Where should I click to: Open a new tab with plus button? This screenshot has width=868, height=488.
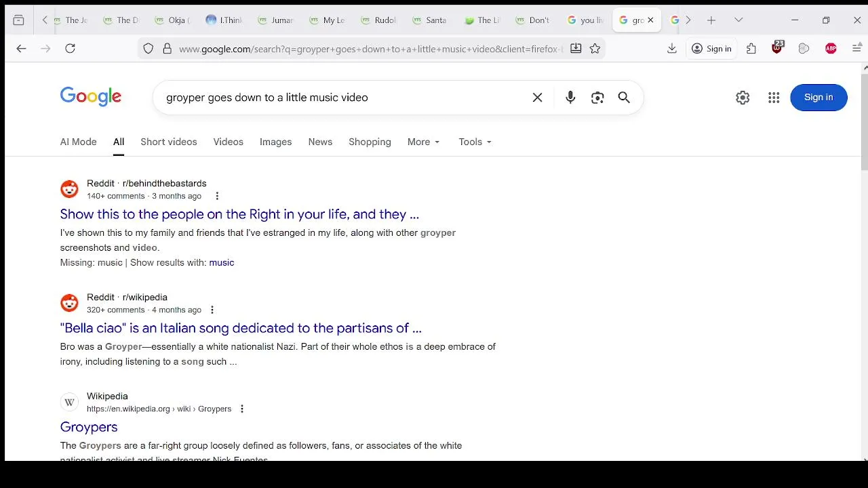711,20
